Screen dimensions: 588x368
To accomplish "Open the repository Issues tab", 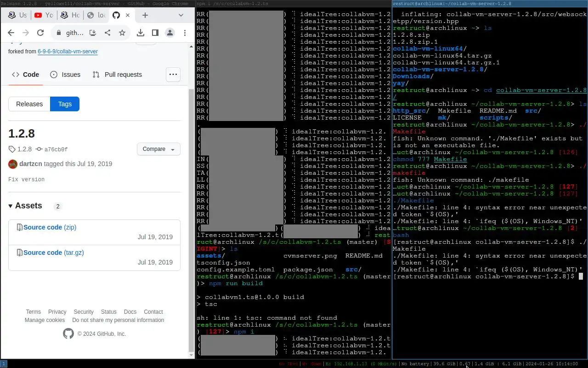I will click(x=65, y=75).
